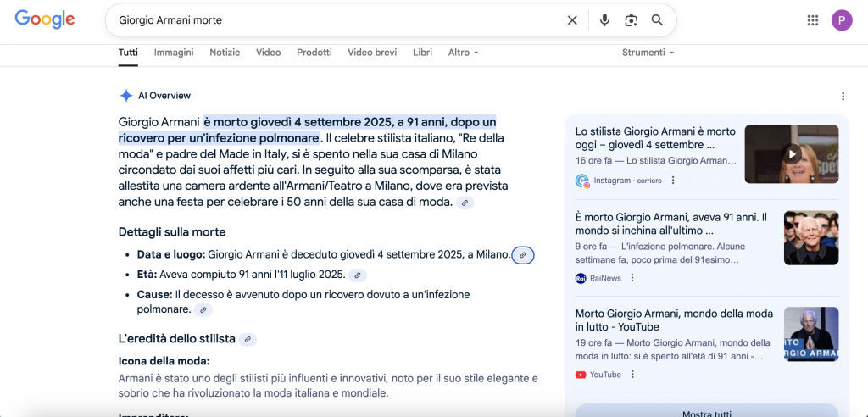The image size is (868, 417).
Task: Click the Dettagli sulla morte heading
Action: click(172, 232)
